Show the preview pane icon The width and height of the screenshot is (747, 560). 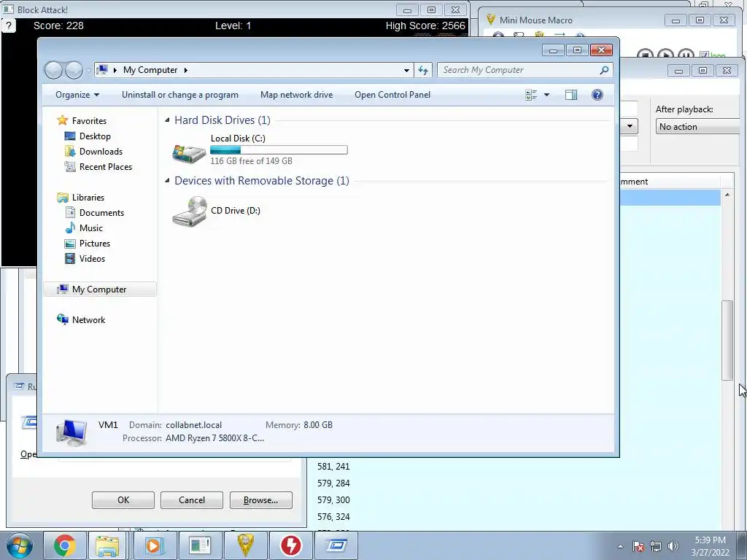(571, 95)
